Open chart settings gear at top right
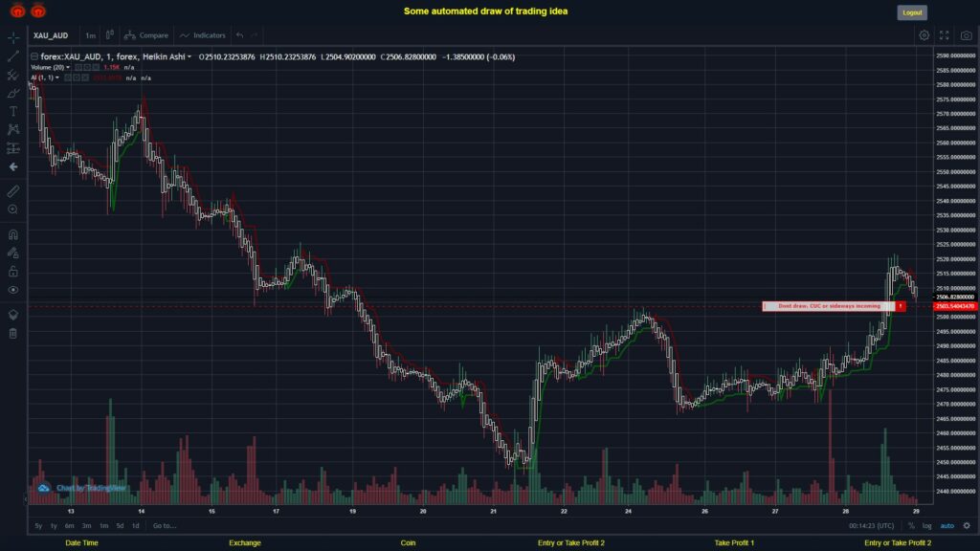This screenshot has height=551, width=980. coord(924,35)
